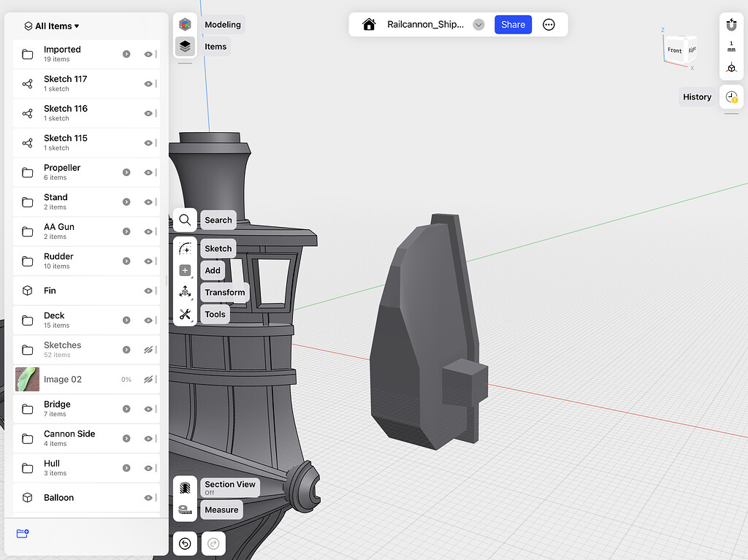Open the Railcannon_Ship document dropdown
The image size is (748, 560).
[478, 24]
